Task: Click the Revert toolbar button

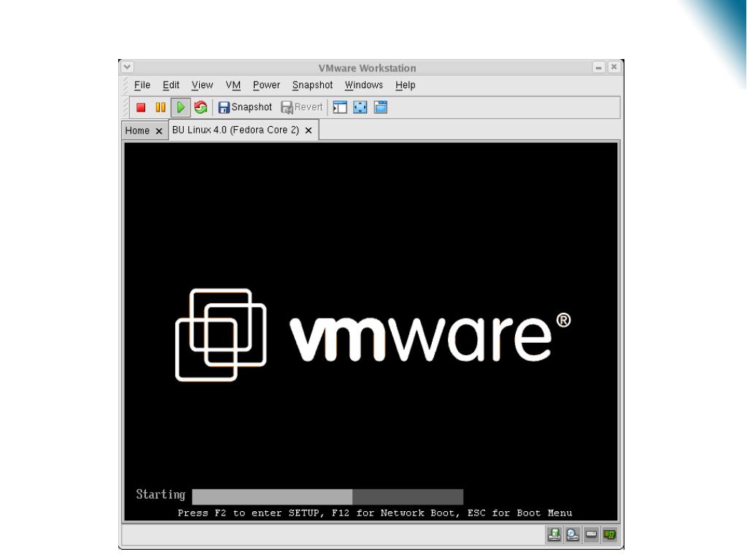Action: 301,108
